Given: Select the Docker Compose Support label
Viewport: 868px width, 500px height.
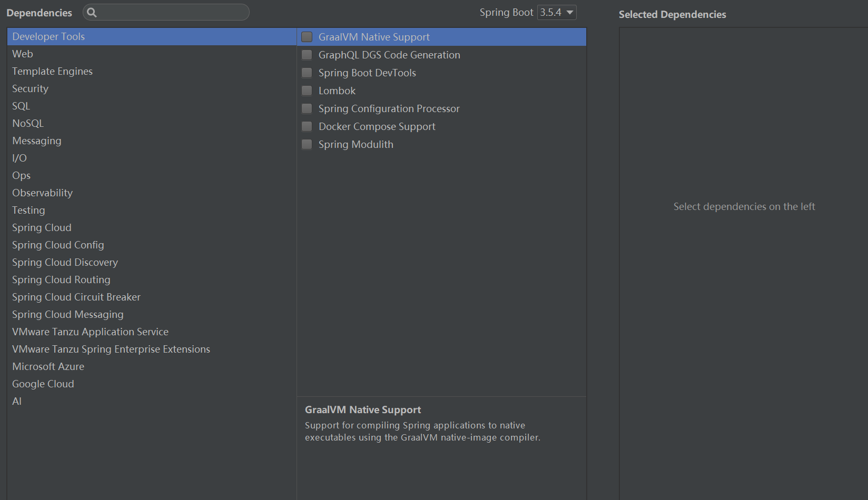Looking at the screenshot, I should pos(377,126).
